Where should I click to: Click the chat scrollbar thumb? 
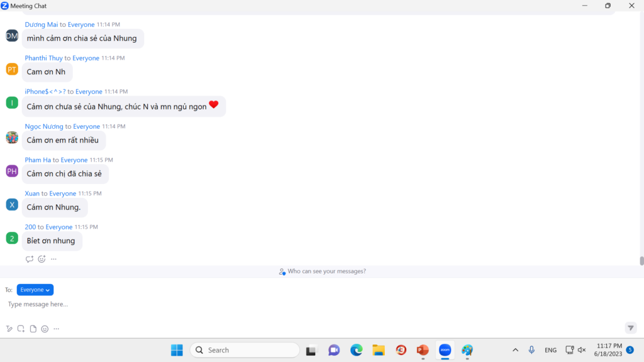(641, 261)
